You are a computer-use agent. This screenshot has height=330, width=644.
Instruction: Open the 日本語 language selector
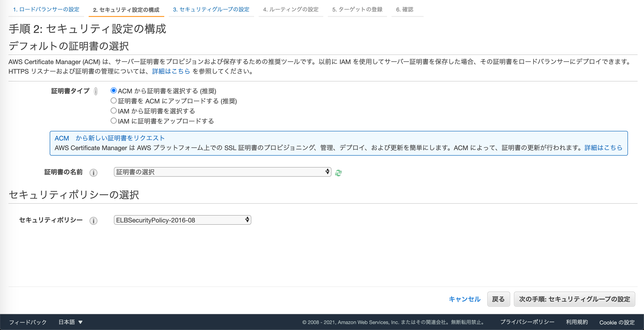(70, 322)
